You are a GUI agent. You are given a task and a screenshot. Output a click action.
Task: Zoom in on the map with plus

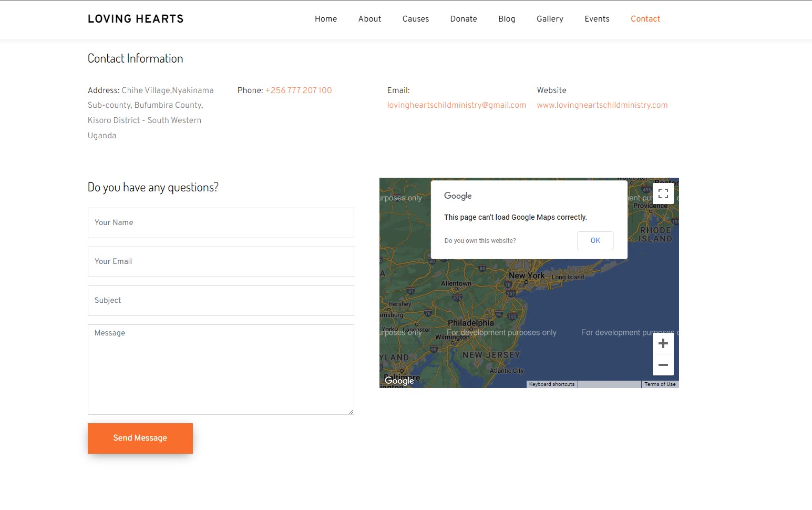pyautogui.click(x=663, y=343)
